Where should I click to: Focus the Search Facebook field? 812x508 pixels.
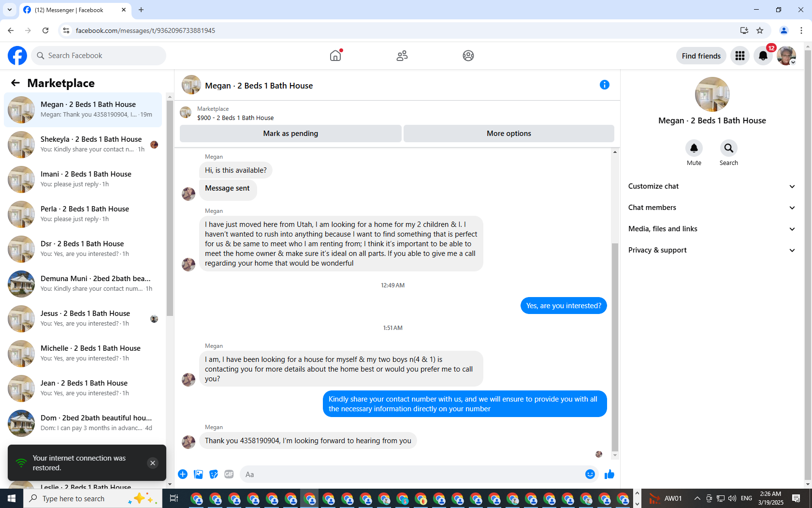tap(99, 56)
